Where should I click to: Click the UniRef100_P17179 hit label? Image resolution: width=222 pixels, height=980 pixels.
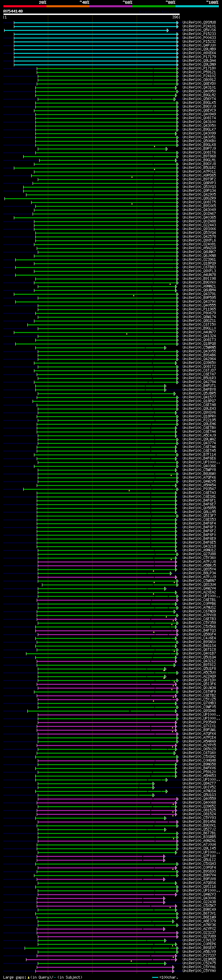(x=199, y=57)
